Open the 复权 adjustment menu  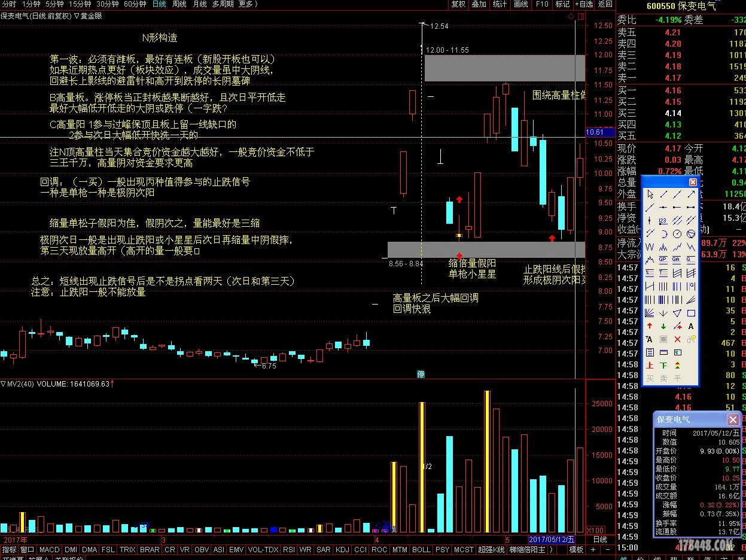pyautogui.click(x=458, y=4)
